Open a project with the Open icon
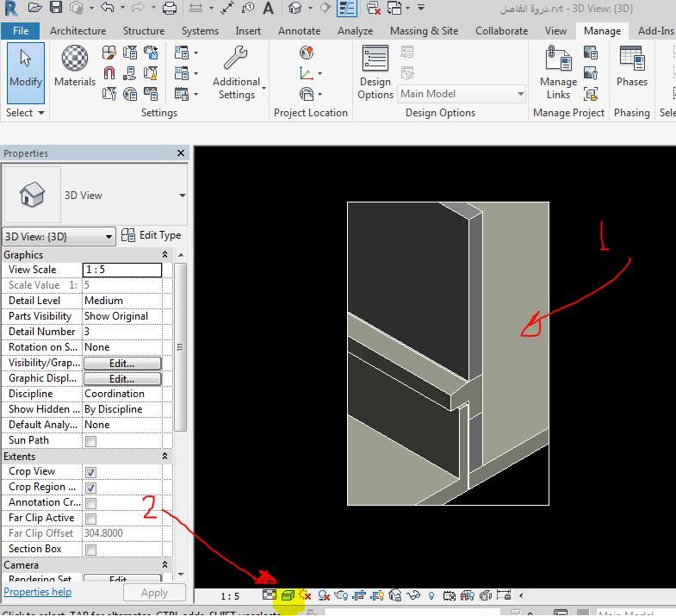This screenshot has height=616, width=676. [x=35, y=8]
